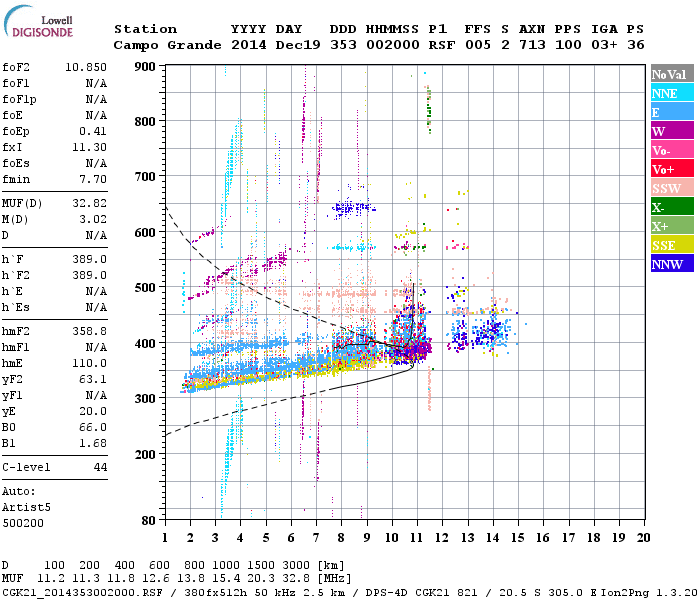The image size is (700, 600).
Task: Click the day number 353
Action: click(343, 45)
